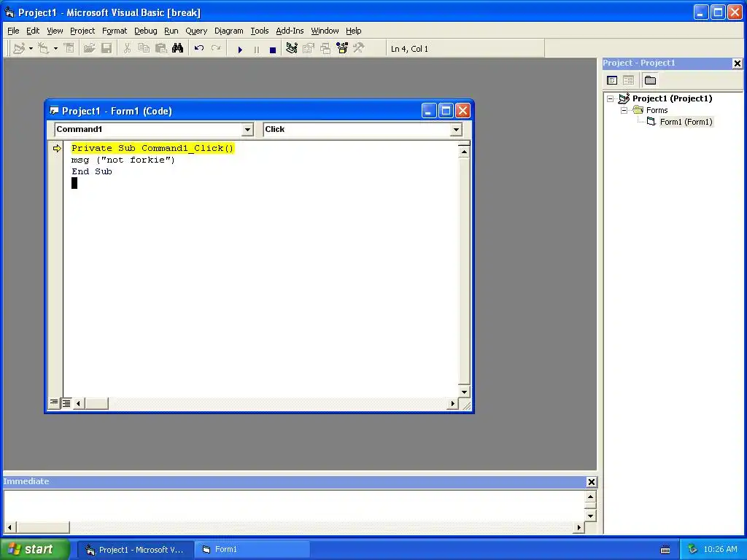This screenshot has width=747, height=560.
Task: Click the Add Standard EXE Project icon
Action: 19,49
